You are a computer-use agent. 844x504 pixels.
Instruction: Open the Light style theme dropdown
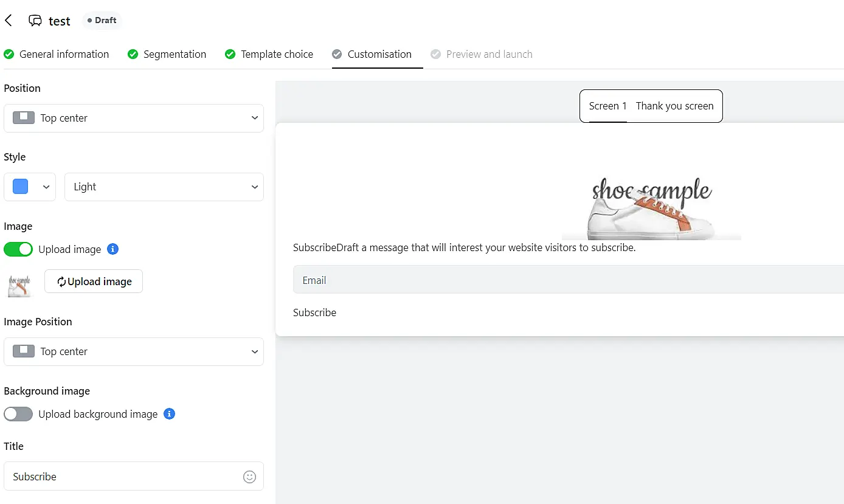(164, 187)
